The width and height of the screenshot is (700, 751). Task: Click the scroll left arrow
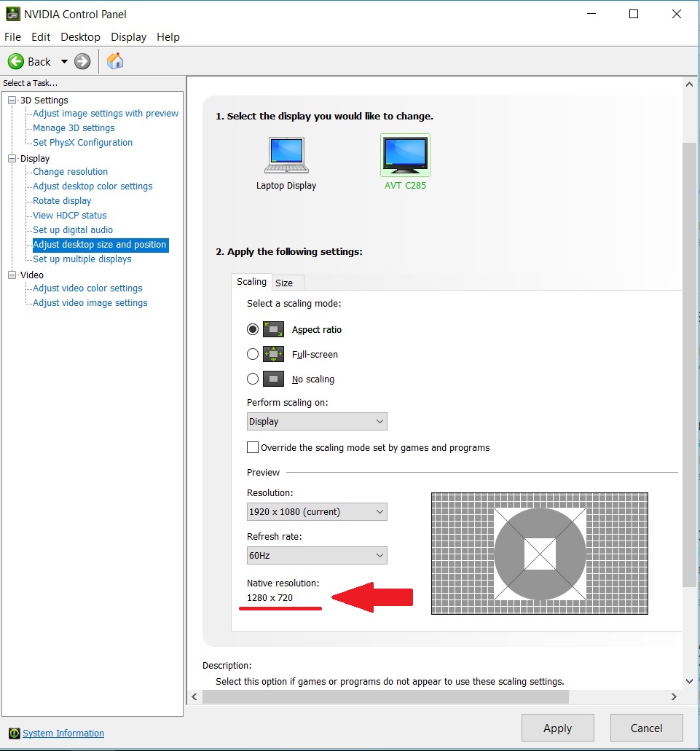(194, 696)
